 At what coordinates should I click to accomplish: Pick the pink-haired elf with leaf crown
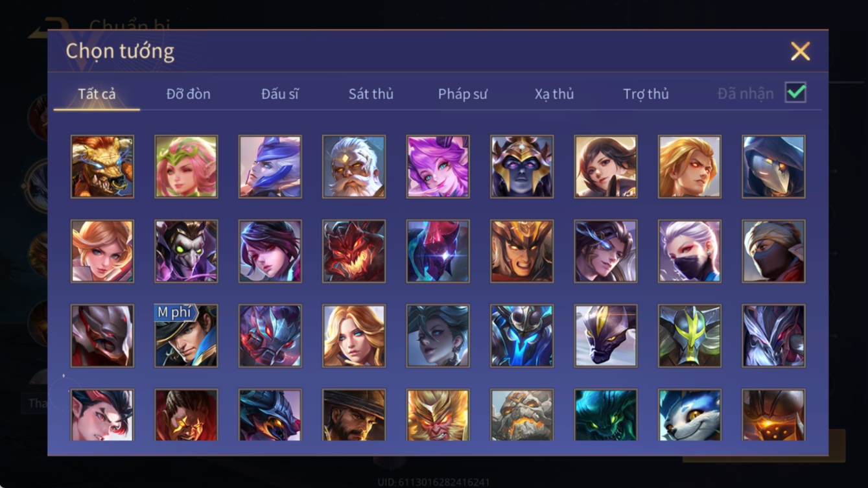(186, 167)
